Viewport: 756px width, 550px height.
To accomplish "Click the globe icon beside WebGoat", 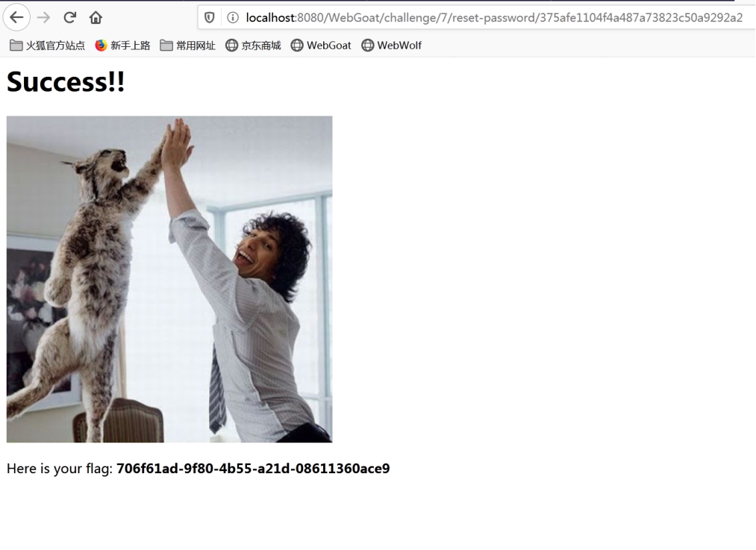I will [297, 46].
